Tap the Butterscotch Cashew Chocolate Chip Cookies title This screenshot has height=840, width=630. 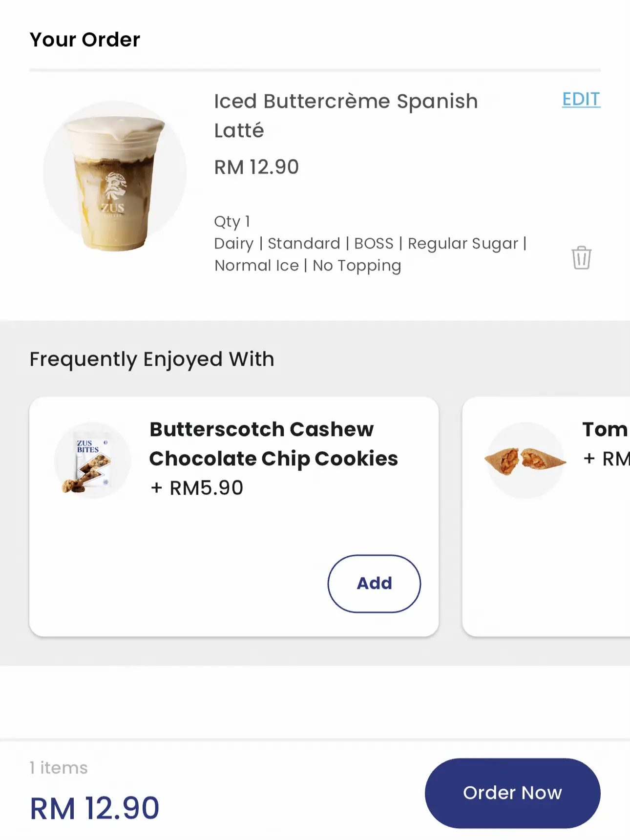click(273, 444)
